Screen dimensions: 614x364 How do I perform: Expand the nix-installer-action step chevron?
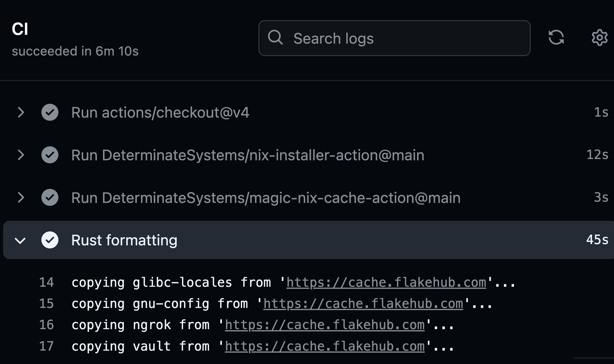(21, 155)
